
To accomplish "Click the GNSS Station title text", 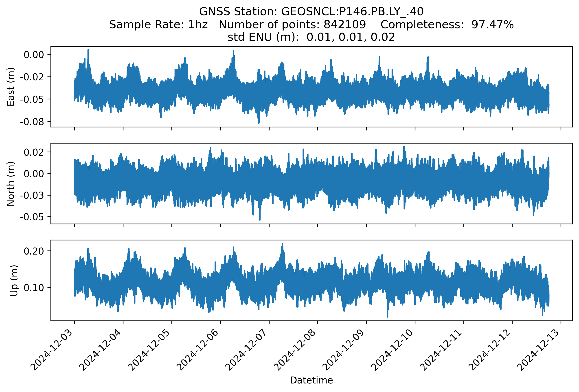I will [311, 12].
